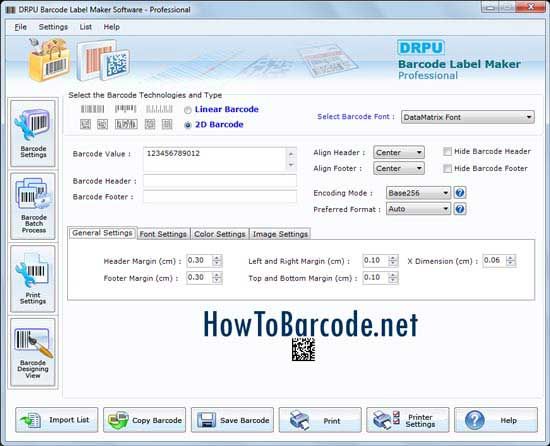Screen dimensions: 550x446
Task: Open Barcode Settings from the sidebar
Action: pos(33,133)
